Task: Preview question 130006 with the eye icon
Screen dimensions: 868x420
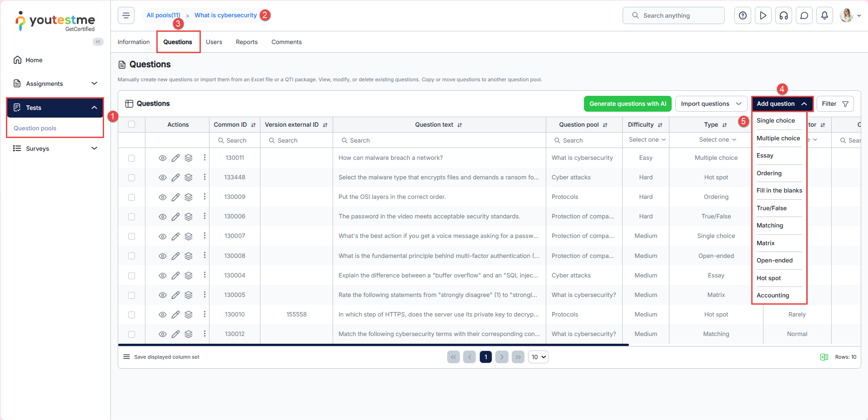Action: click(x=162, y=217)
